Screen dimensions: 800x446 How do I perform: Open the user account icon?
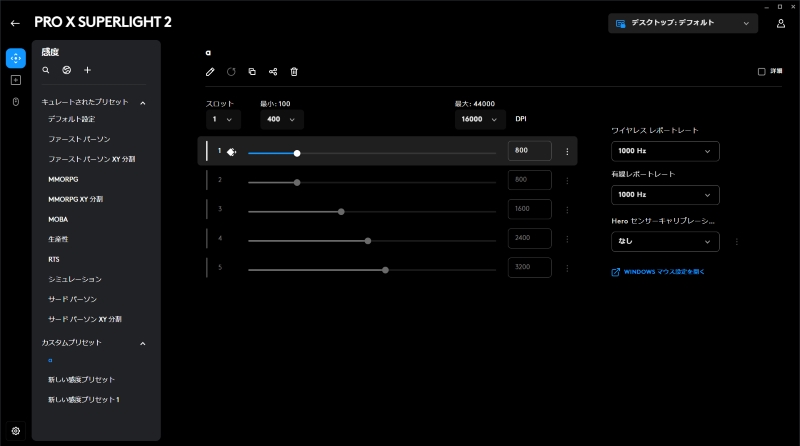[x=781, y=23]
